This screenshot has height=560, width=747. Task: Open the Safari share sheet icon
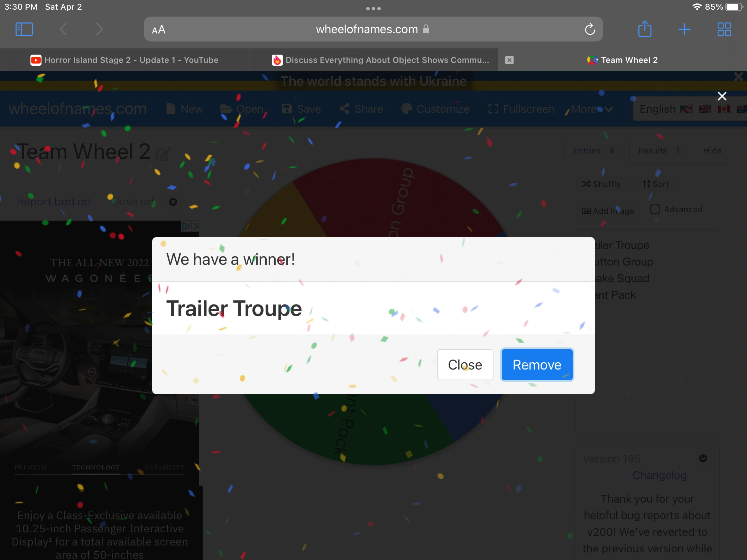coord(645,29)
